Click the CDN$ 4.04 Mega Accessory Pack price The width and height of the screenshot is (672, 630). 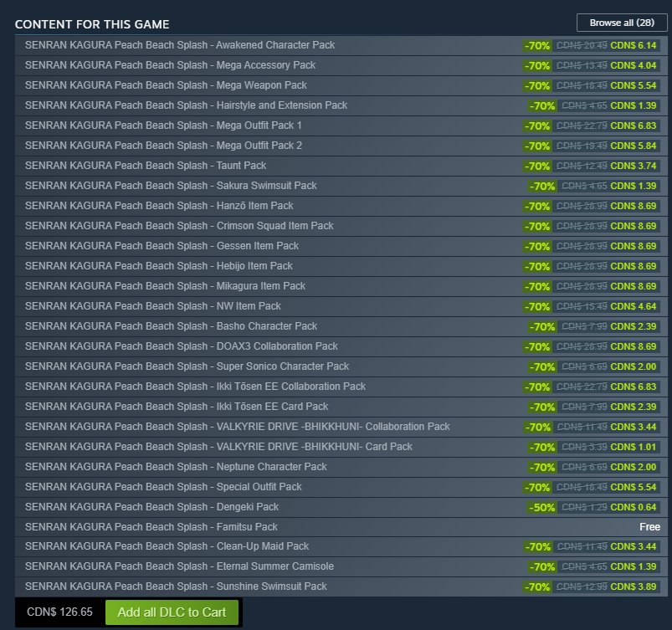pyautogui.click(x=633, y=65)
